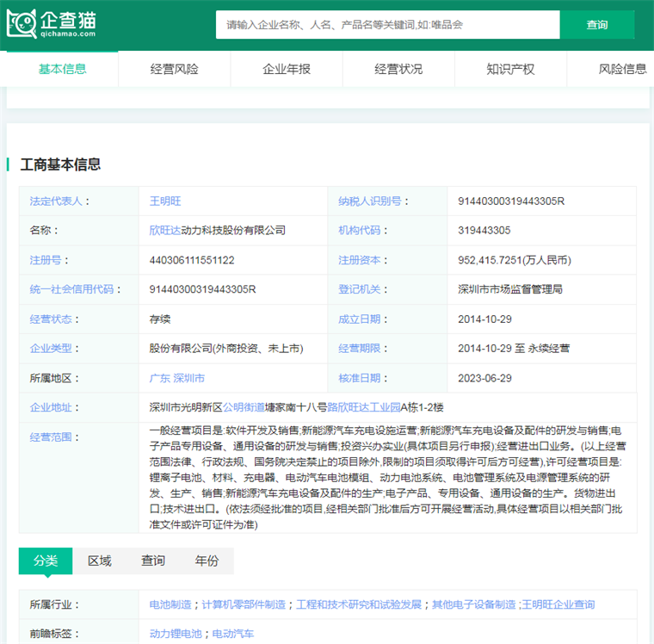The height and width of the screenshot is (644, 654).
Task: Click the 登记机关 label link
Action: point(359,289)
